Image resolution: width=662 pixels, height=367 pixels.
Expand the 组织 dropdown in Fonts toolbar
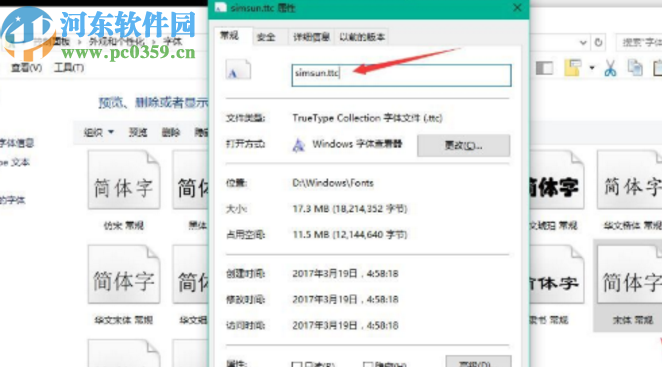click(98, 132)
